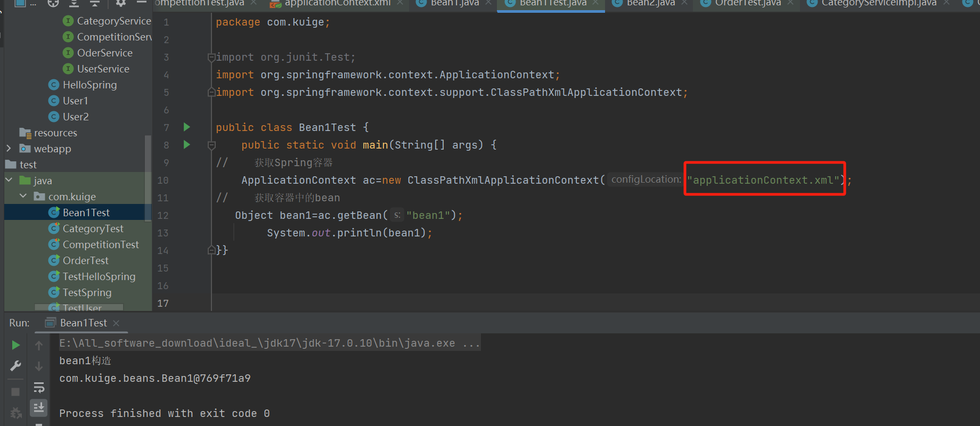The width and height of the screenshot is (980, 426).
Task: Select CompetitionTest in project tree
Action: 101,244
